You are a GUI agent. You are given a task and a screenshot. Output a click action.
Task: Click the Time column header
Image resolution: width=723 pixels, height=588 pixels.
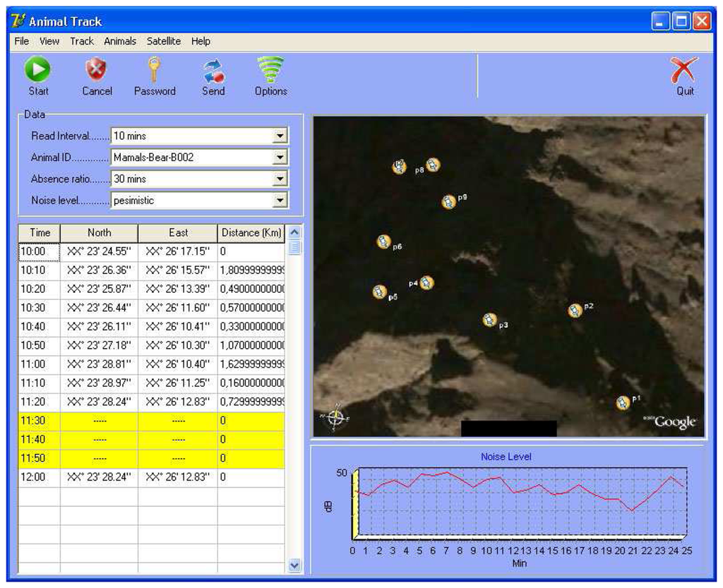(40, 233)
